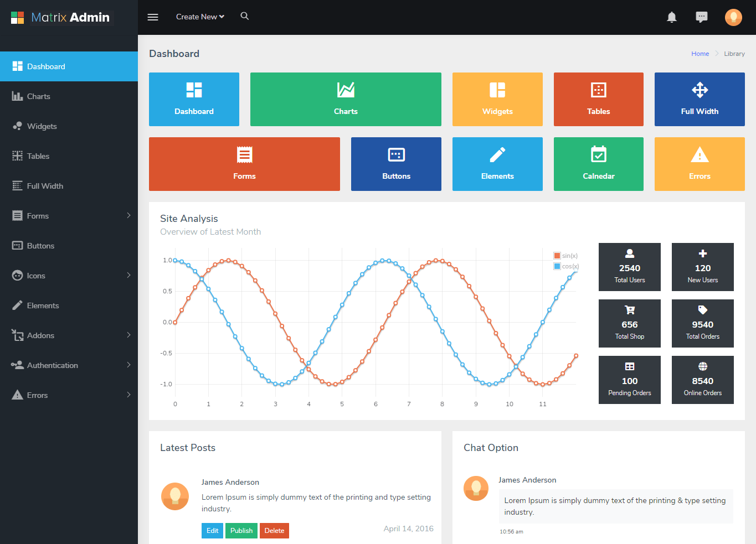
Task: Toggle the sin(x) series in the chart legend
Action: tap(566, 256)
